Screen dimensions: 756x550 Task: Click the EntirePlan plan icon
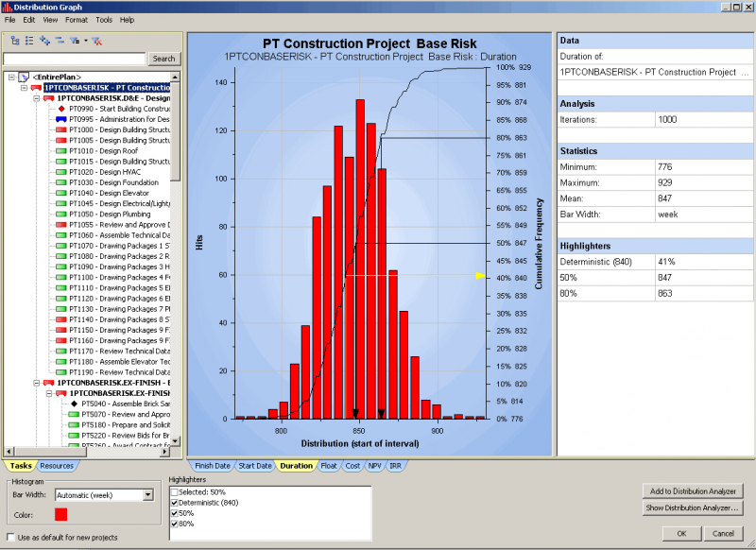click(x=24, y=77)
